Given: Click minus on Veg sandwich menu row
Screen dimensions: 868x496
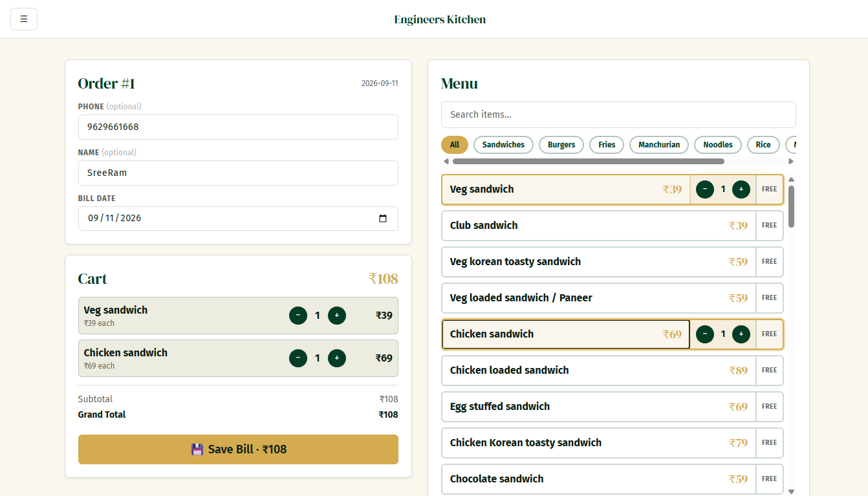Looking at the screenshot, I should coord(705,189).
